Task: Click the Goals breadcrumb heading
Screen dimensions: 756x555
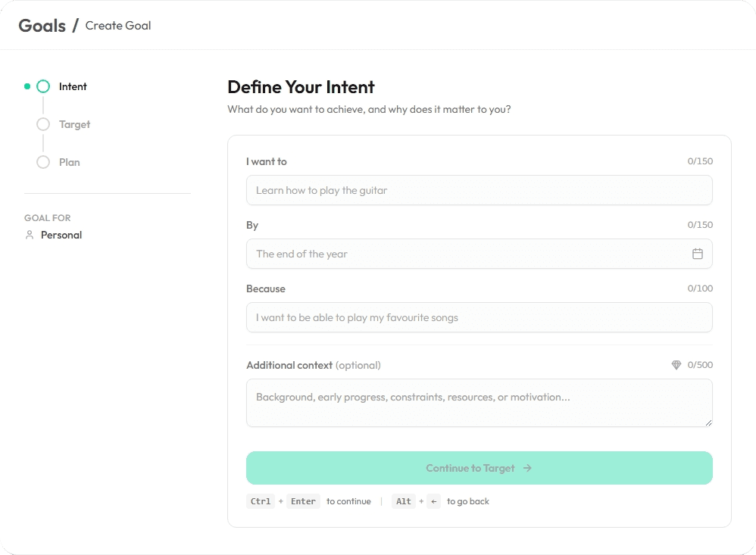Action: (x=42, y=25)
